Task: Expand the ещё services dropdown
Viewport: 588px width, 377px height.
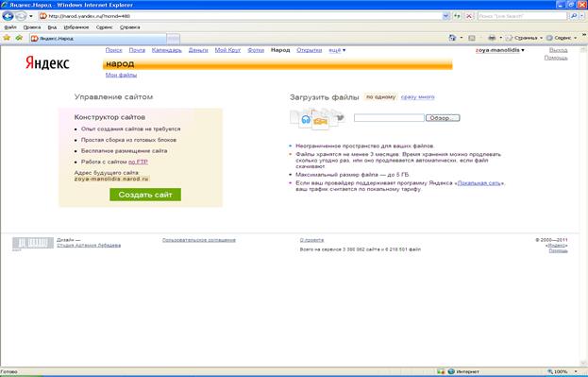Action: pyautogui.click(x=337, y=50)
